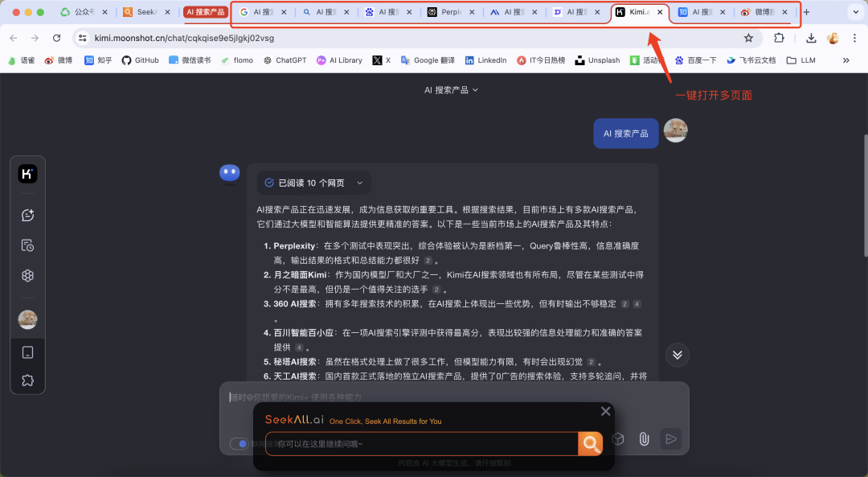The width and height of the screenshot is (868, 477).
Task: Open the 百度一下 bookmark
Action: 695,60
